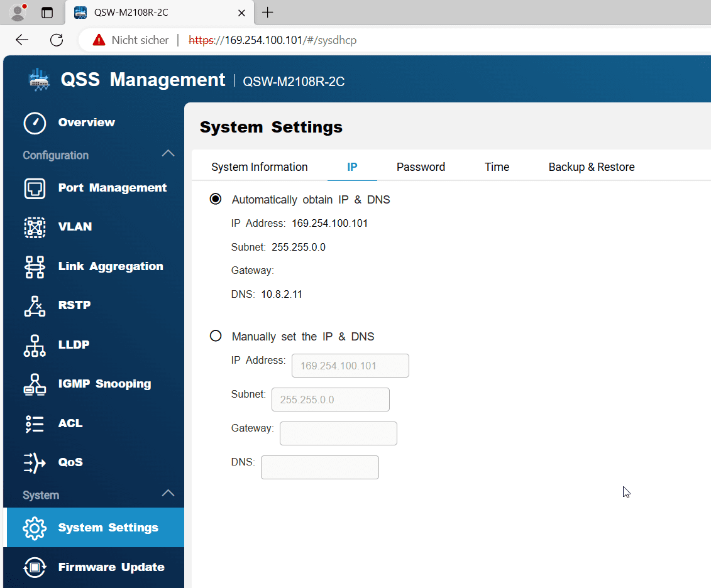The image size is (711, 588).
Task: Click the LLDP tree icon
Action: (35, 346)
